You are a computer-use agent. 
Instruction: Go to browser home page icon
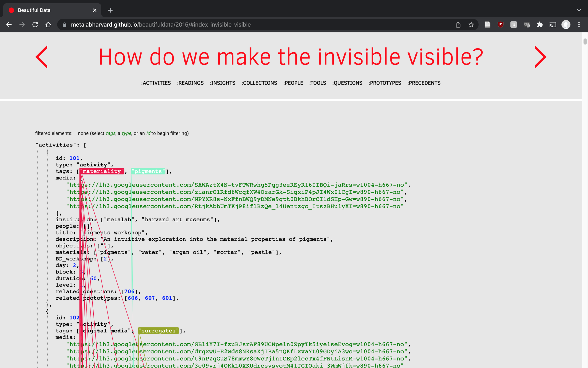(x=48, y=24)
